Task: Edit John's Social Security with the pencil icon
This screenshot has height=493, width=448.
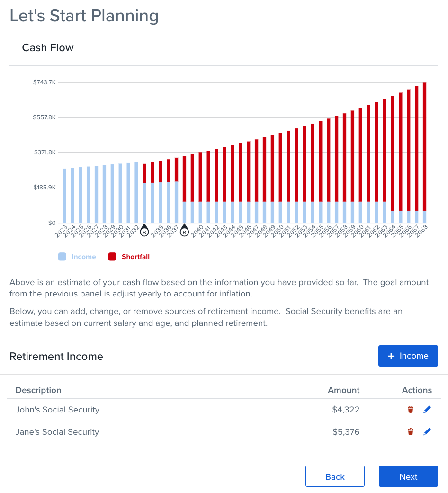Action: coord(427,409)
